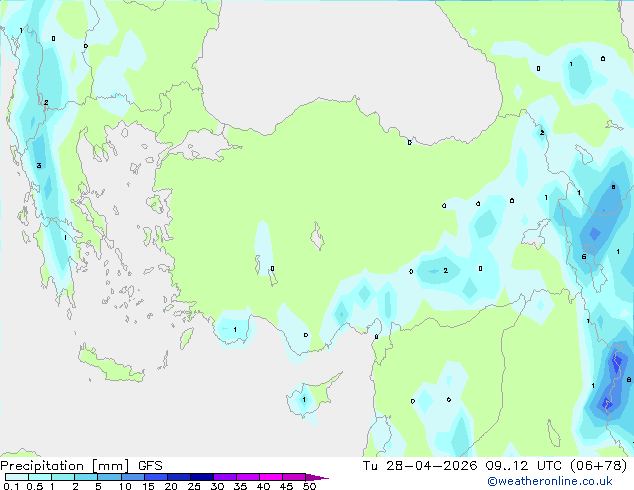Click the 0.1–0.5 mm legend swatch
The image size is (634, 490).
(17, 477)
